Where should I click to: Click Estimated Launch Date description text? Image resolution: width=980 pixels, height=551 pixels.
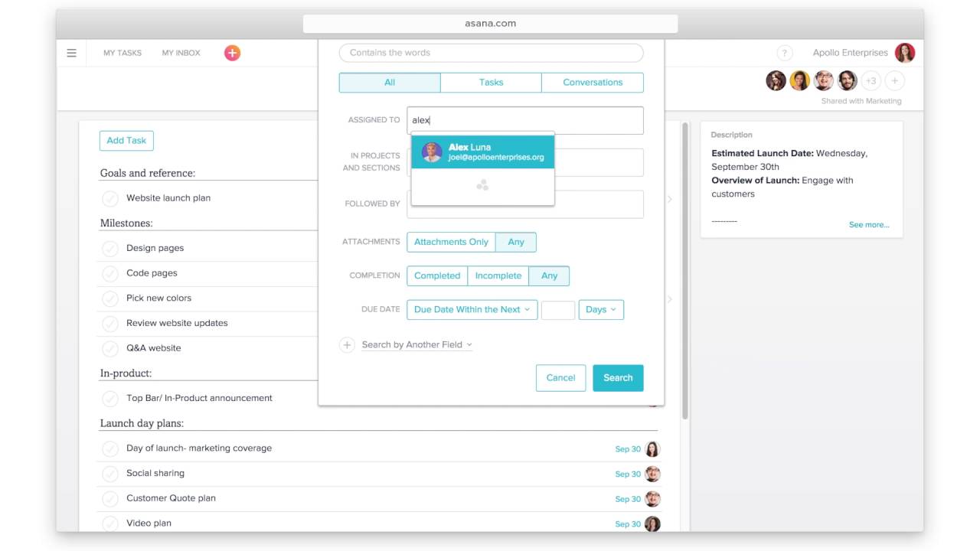(x=789, y=160)
